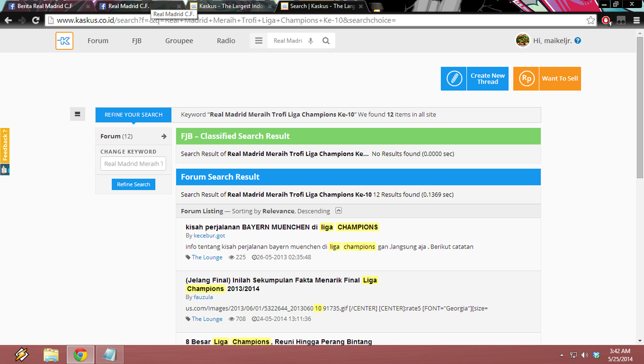Click the magnifier search icon in navbar

[x=326, y=41]
